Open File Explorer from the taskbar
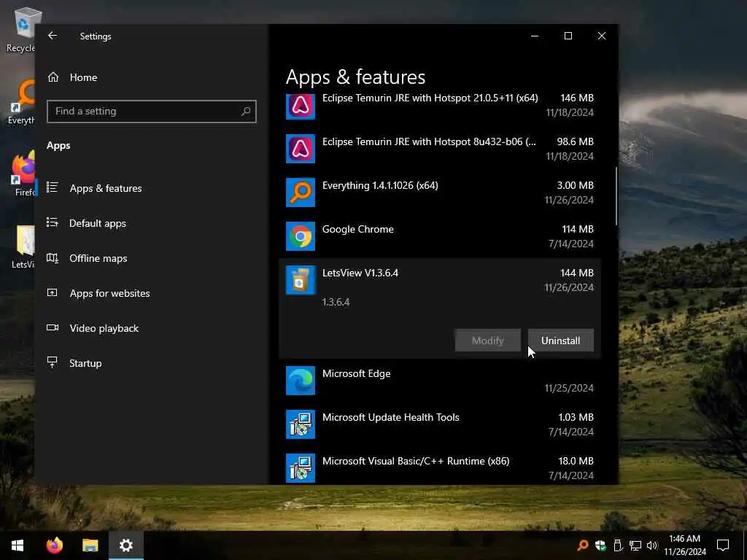 [90, 545]
